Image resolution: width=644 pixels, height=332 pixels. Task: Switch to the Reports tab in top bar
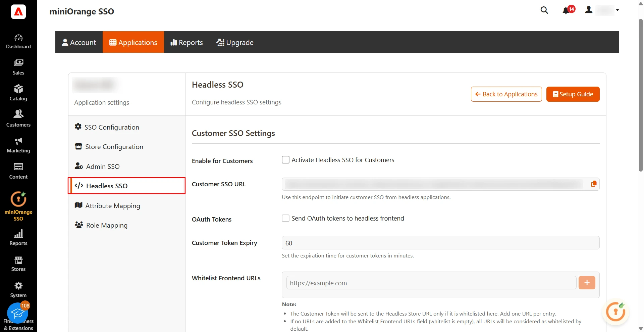187,42
